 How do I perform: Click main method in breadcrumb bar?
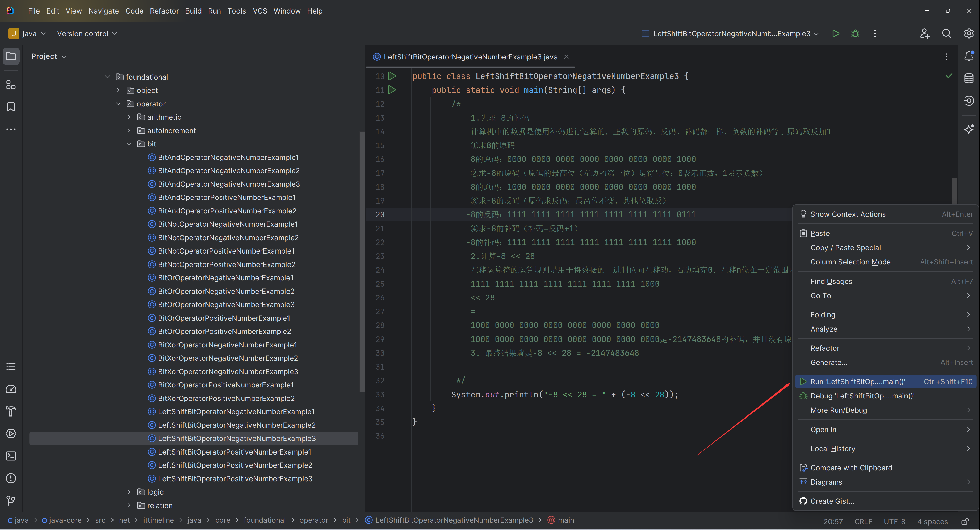coord(561,520)
